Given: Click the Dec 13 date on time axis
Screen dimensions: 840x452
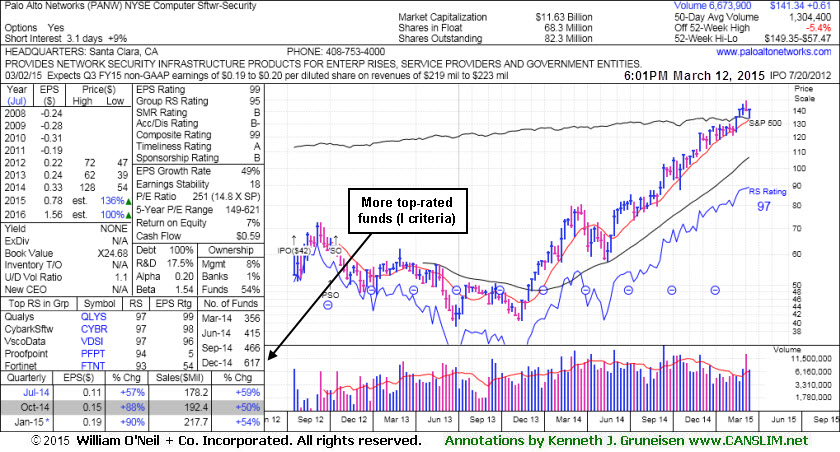Looking at the screenshot, I should click(x=526, y=419).
